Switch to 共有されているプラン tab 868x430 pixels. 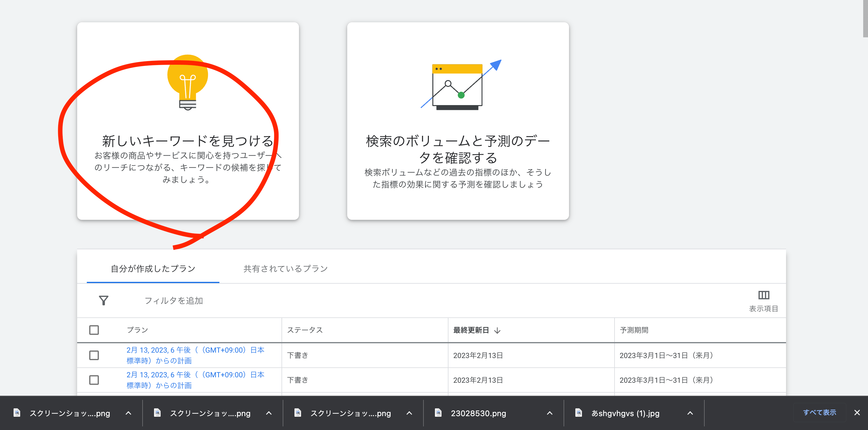pyautogui.click(x=285, y=268)
